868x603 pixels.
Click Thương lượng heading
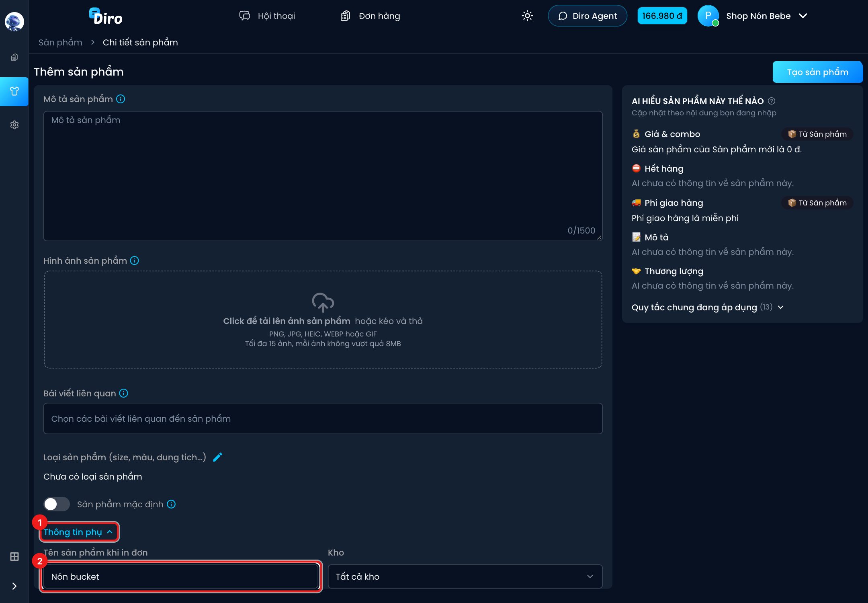coord(674,271)
